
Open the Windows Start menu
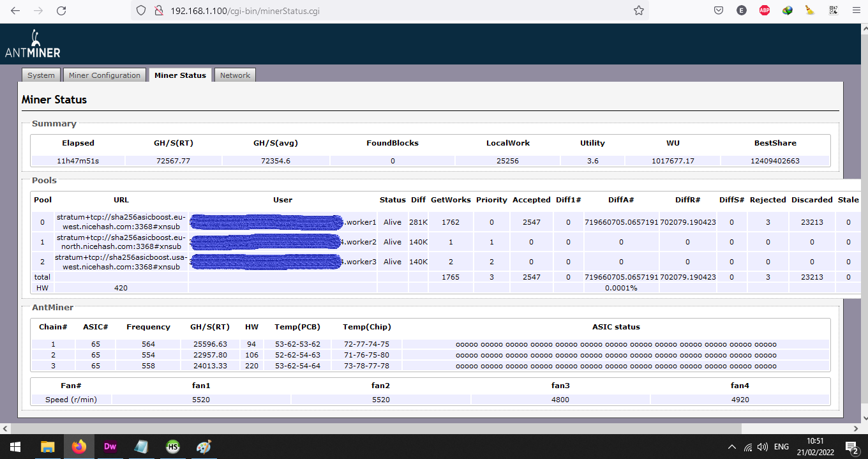15,447
